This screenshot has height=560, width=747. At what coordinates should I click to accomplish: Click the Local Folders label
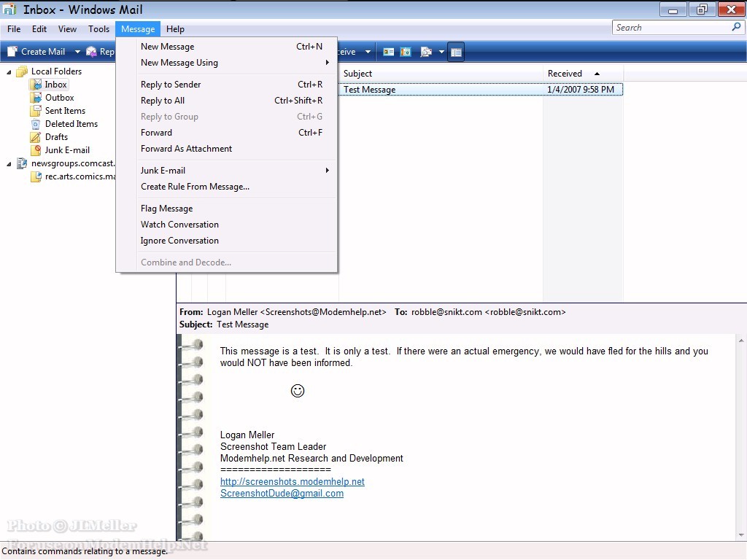coord(56,71)
